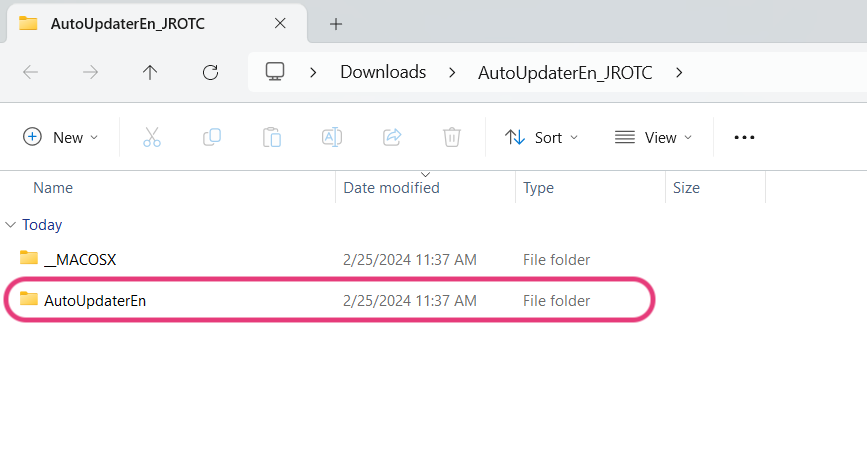The image size is (867, 467).
Task: Click the Copy icon in toolbar
Action: (x=212, y=137)
